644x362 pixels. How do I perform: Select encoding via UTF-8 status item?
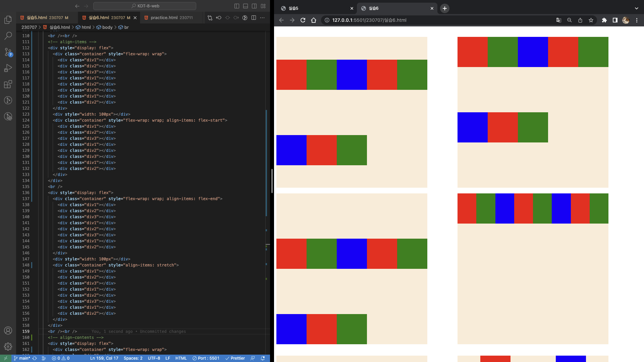(x=154, y=358)
